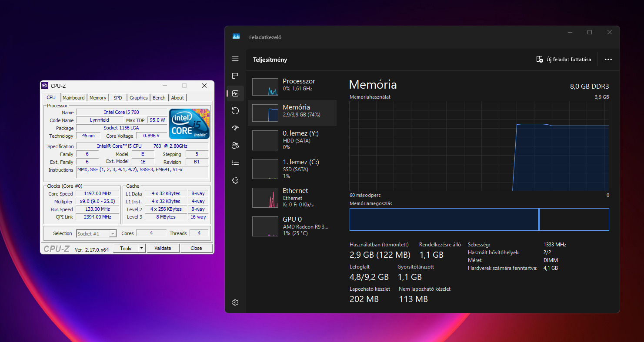This screenshot has width=644, height=342.
Task: Click the Level 2 cache value 4 x 256 KBytes
Action: pyautogui.click(x=166, y=209)
